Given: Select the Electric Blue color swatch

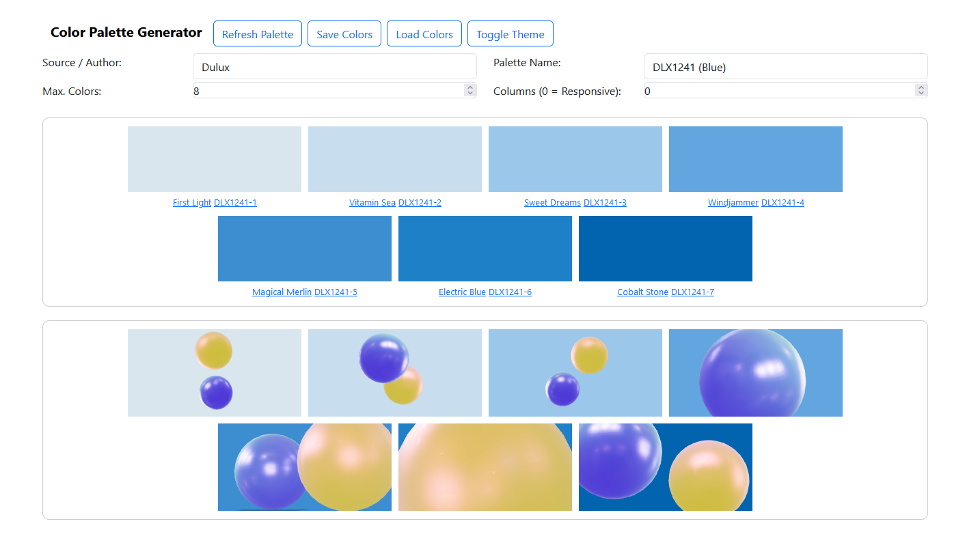Looking at the screenshot, I should [485, 249].
